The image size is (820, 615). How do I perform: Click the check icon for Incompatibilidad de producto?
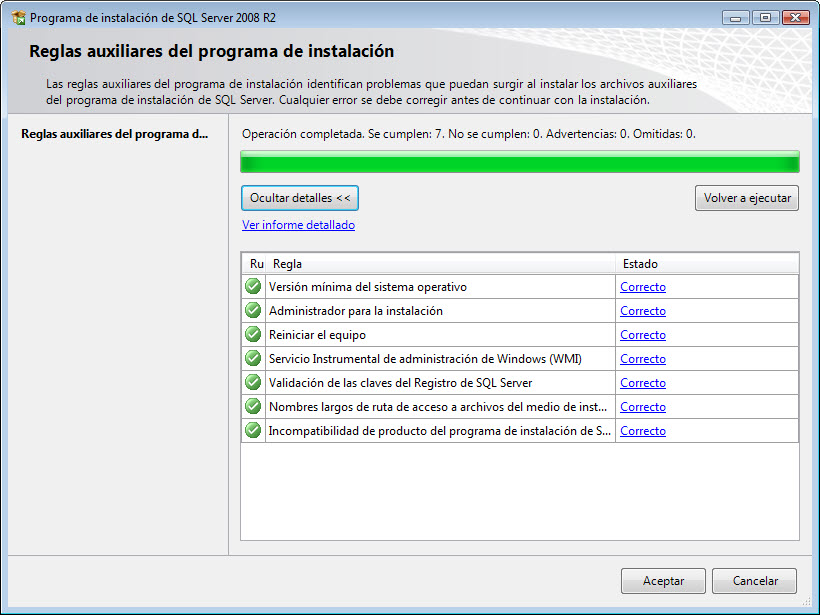pos(253,431)
